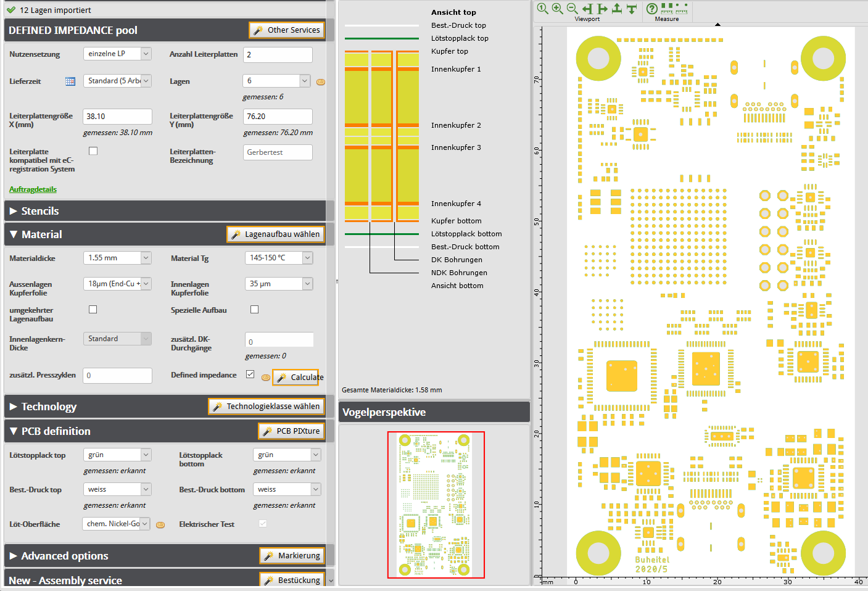
Task: Select Ansicht bottom in layer legend
Action: (457, 286)
